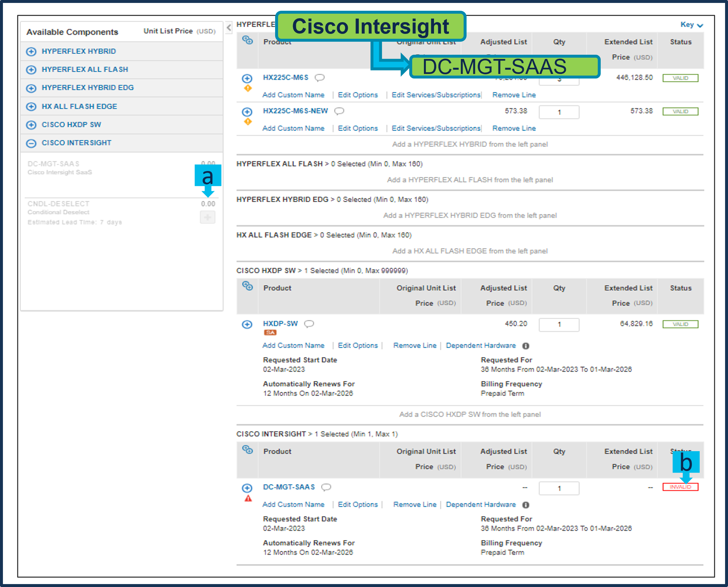Expand CISCO HXDP SW category in left panel

pos(31,125)
